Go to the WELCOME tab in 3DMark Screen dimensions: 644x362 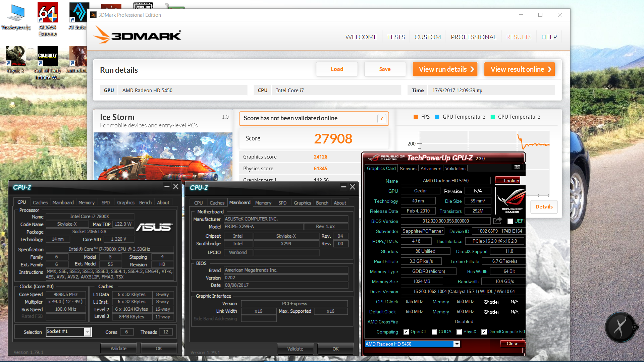coord(361,37)
